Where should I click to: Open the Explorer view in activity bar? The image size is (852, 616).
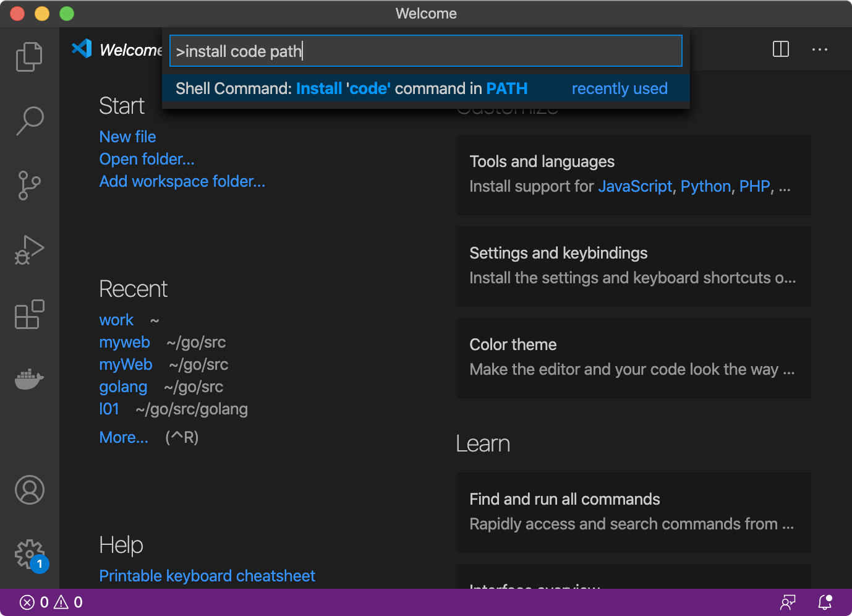(x=29, y=57)
